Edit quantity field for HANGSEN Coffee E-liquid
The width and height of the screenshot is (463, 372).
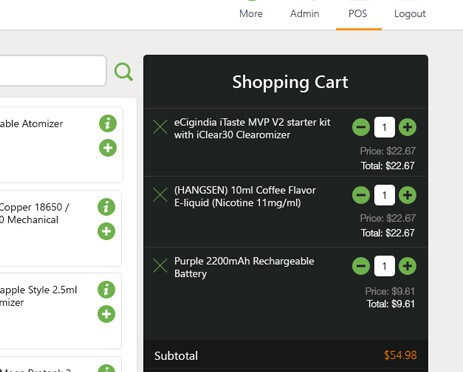coord(384,195)
